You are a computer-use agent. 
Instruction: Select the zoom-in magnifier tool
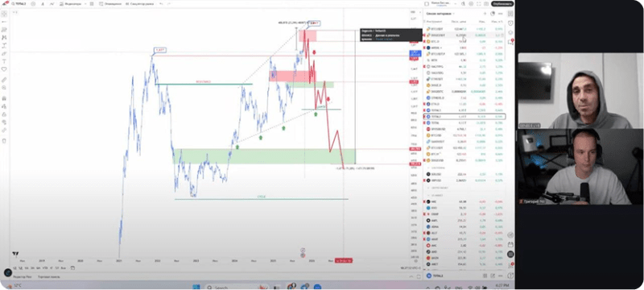[4, 88]
